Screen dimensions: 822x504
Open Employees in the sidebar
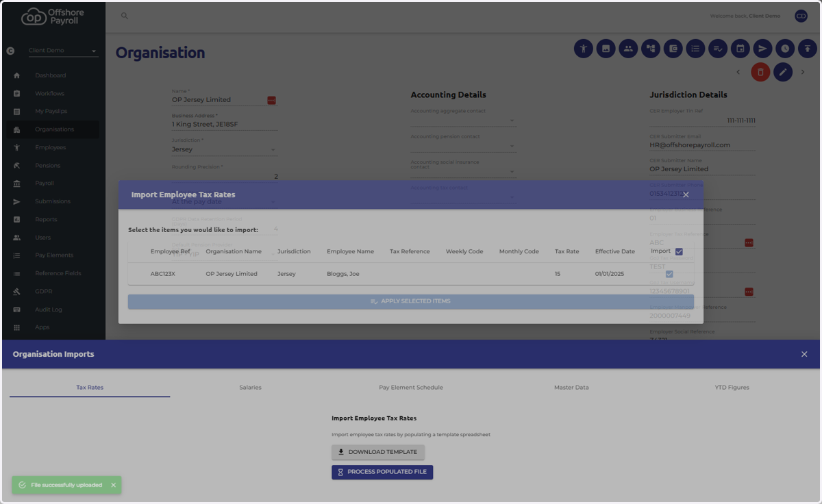(53, 147)
